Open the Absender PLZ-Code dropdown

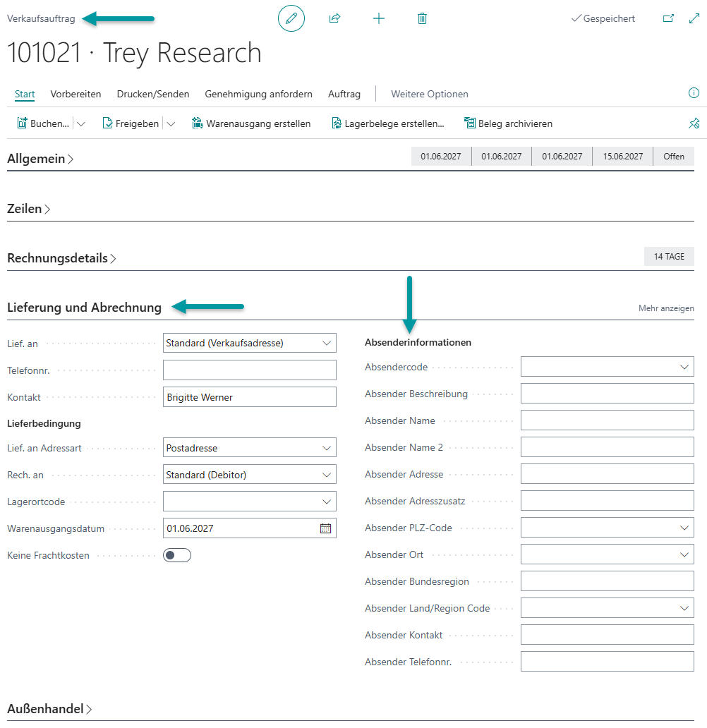684,528
